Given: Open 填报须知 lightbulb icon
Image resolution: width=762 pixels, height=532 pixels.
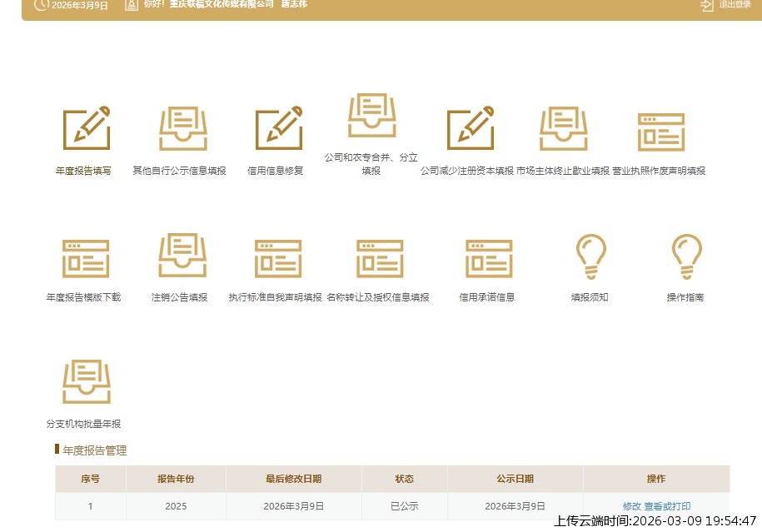Looking at the screenshot, I should tap(590, 256).
